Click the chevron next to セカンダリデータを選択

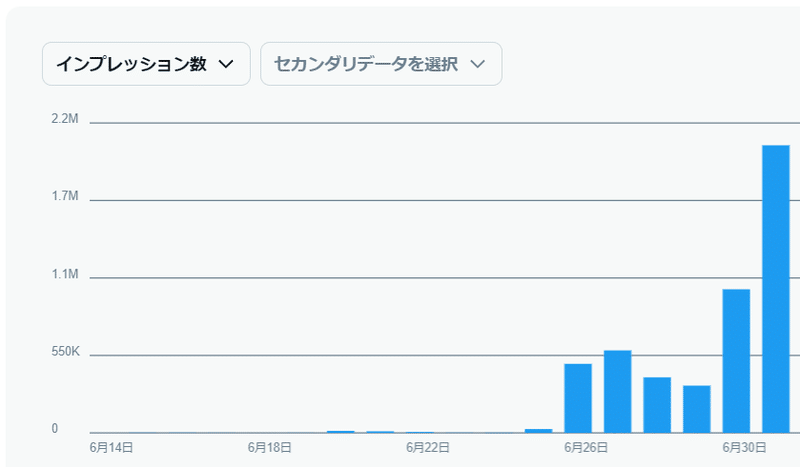(478, 64)
